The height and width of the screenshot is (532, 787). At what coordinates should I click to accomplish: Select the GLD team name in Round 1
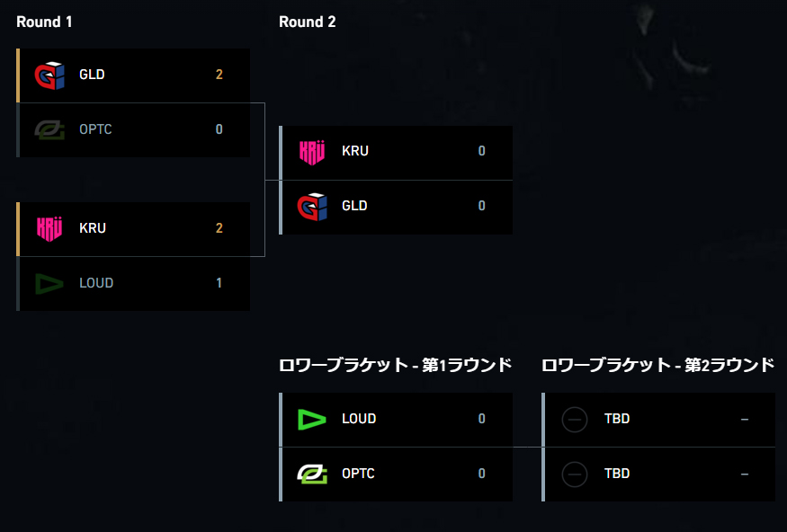(92, 75)
